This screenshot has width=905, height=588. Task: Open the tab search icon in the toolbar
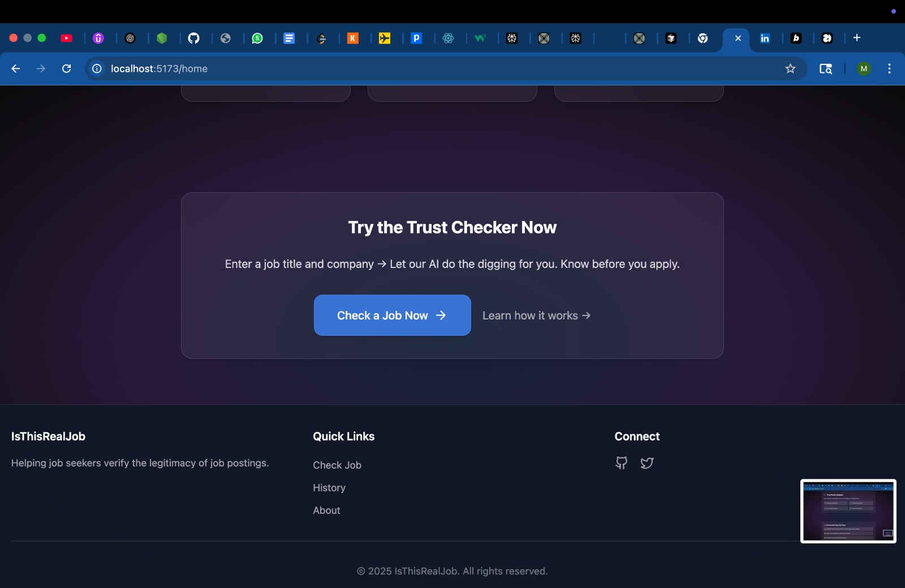826,68
